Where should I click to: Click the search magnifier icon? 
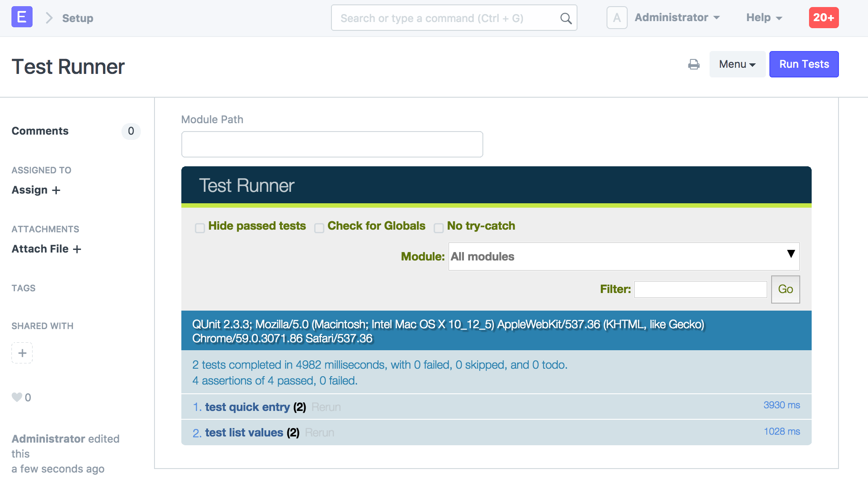click(x=566, y=18)
